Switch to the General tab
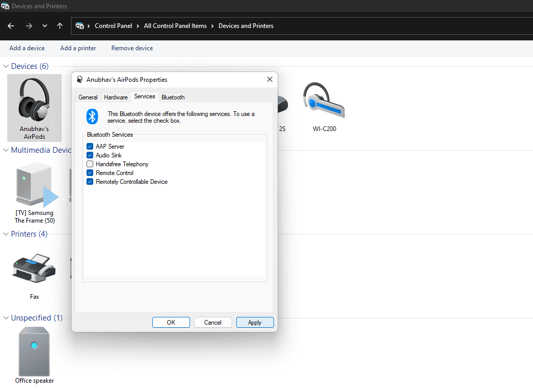This screenshot has height=392, width=533. pyautogui.click(x=88, y=97)
